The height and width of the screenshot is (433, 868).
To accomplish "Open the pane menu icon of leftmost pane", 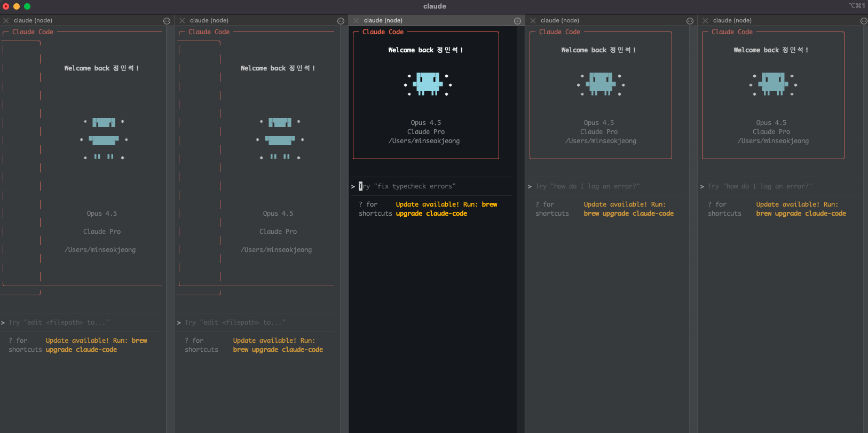I will 167,21.
